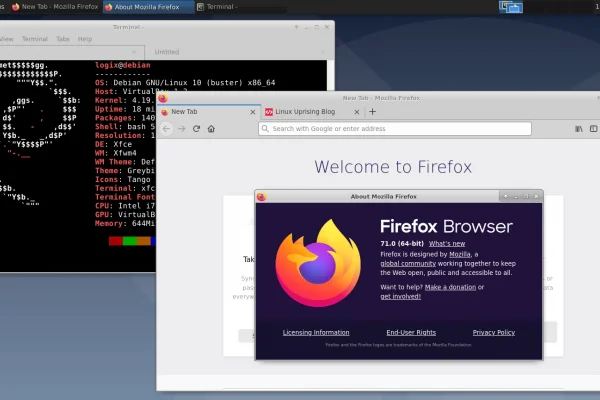
Task: Open the Library icon in Firefox toolbar
Action: (x=579, y=129)
